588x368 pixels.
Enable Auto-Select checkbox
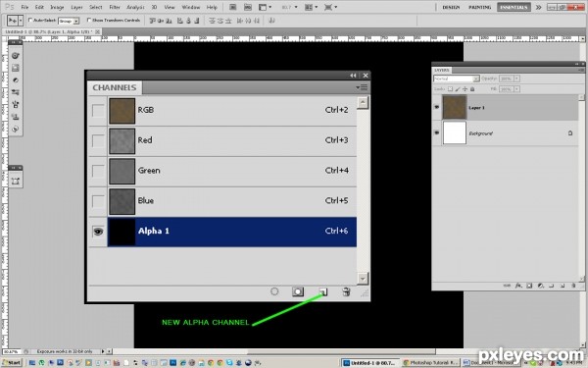click(x=30, y=21)
